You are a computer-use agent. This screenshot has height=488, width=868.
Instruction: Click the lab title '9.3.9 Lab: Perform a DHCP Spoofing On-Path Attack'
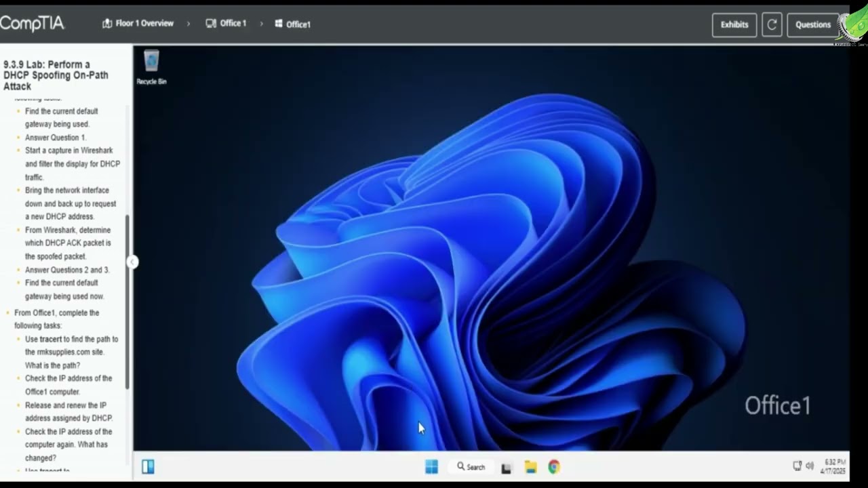click(x=56, y=75)
